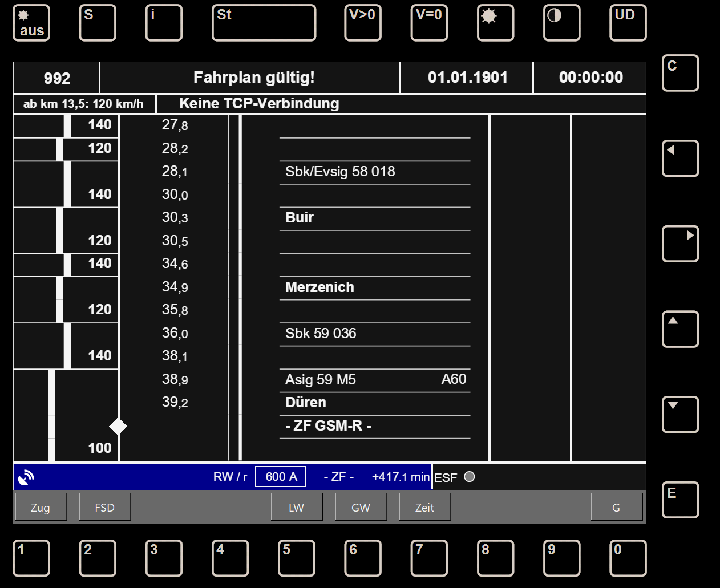
Task: Select the LW softkey
Action: pyautogui.click(x=297, y=507)
